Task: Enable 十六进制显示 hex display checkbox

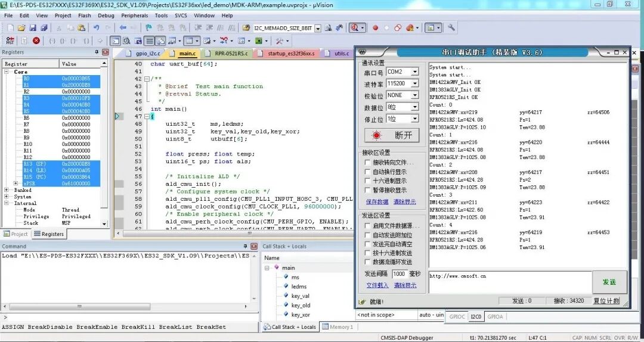Action: tap(368, 181)
